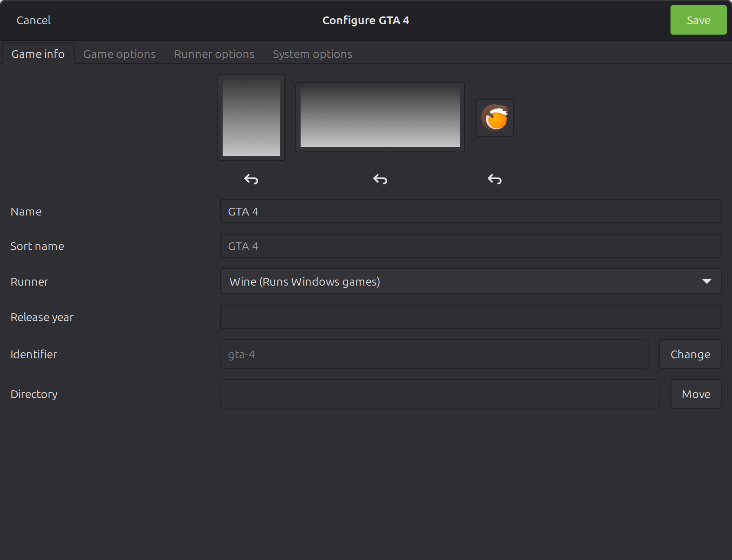Click the Name label

[x=26, y=212]
